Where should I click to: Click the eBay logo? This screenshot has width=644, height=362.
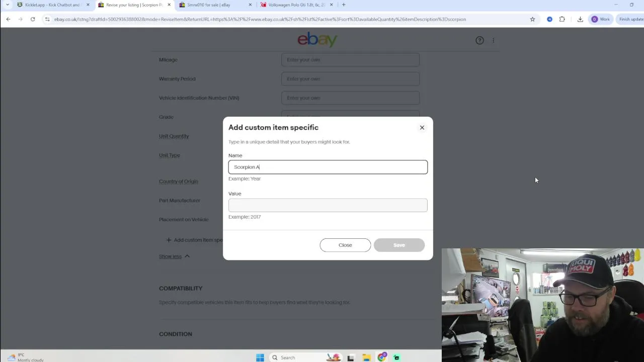pyautogui.click(x=317, y=39)
